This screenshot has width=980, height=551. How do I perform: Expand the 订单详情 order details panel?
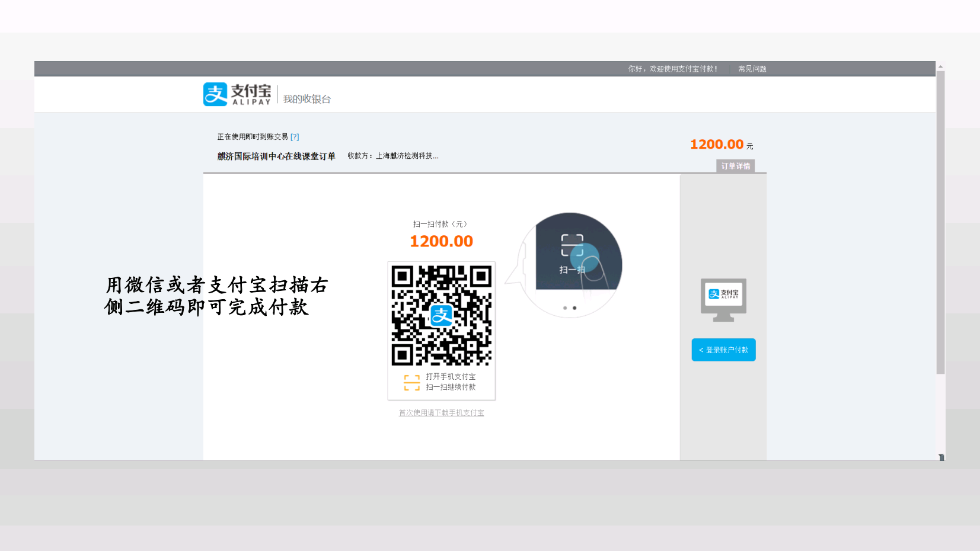click(x=735, y=166)
